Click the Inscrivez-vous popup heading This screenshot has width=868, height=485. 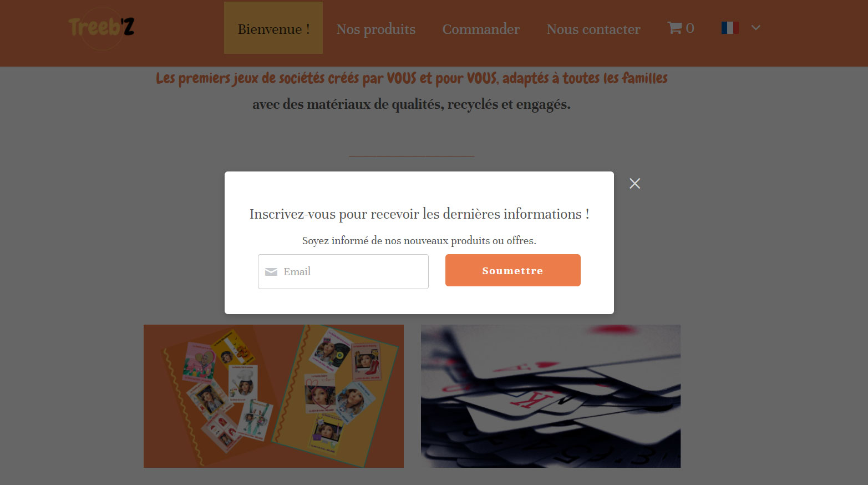[419, 214]
